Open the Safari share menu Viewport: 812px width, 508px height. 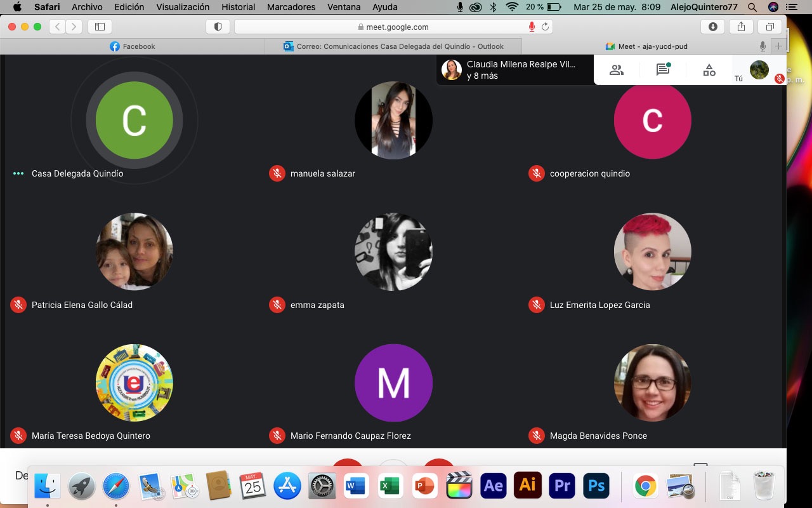click(741, 27)
